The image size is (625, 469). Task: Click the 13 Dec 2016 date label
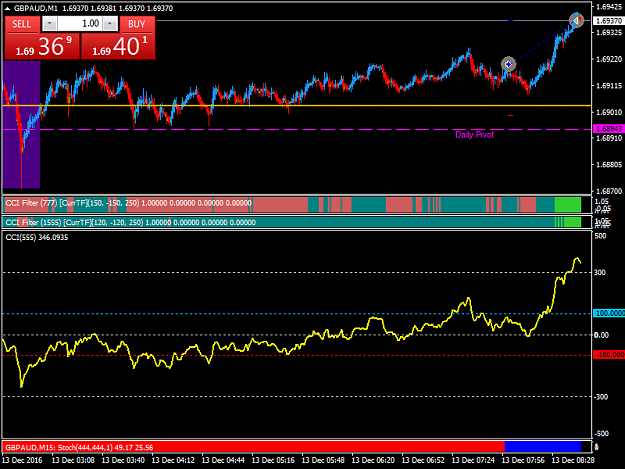(x=24, y=460)
